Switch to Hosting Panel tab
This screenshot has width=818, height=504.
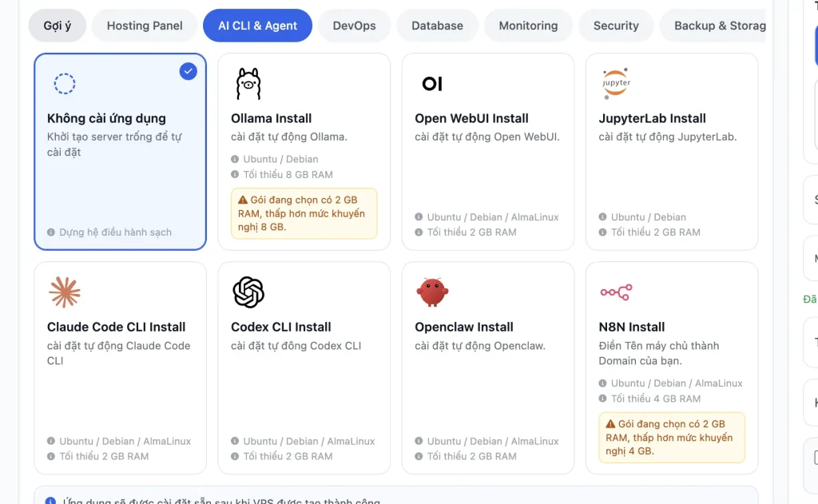click(145, 26)
